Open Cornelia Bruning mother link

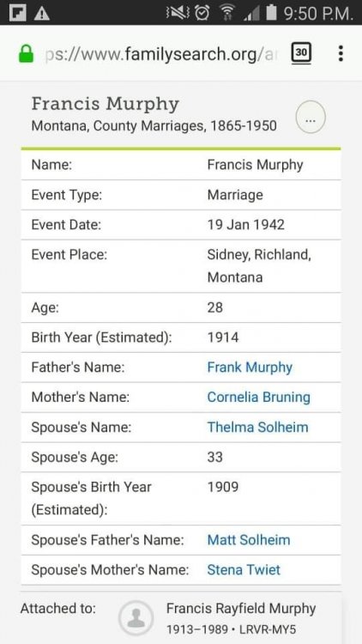pos(258,398)
